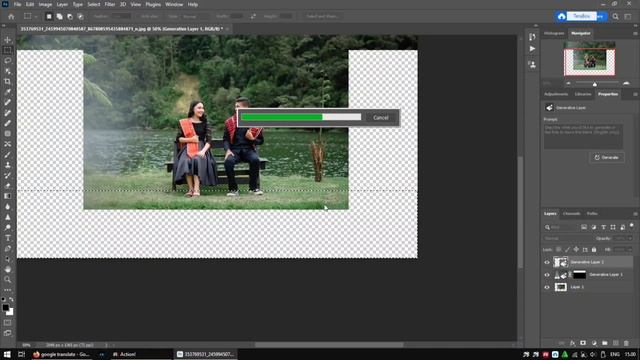The image size is (640, 360).
Task: Open the Filter menu
Action: click(110, 4)
